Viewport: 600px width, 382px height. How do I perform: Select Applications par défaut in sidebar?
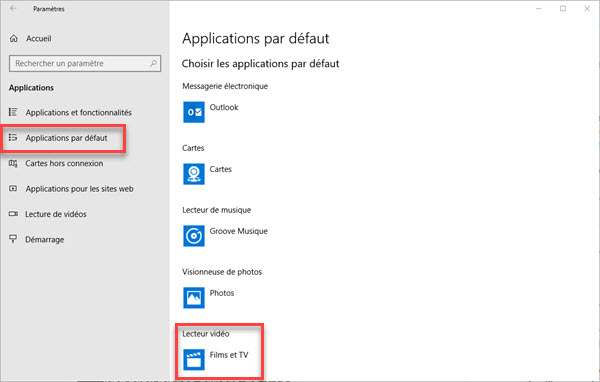click(66, 138)
